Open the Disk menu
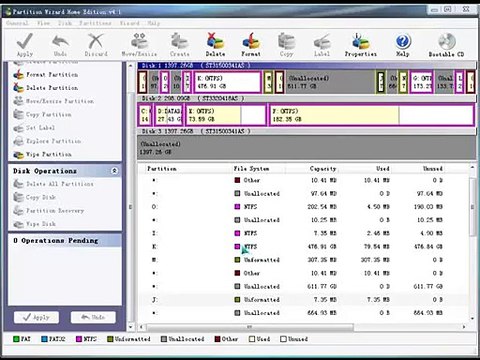The image size is (480, 360). 65,23
